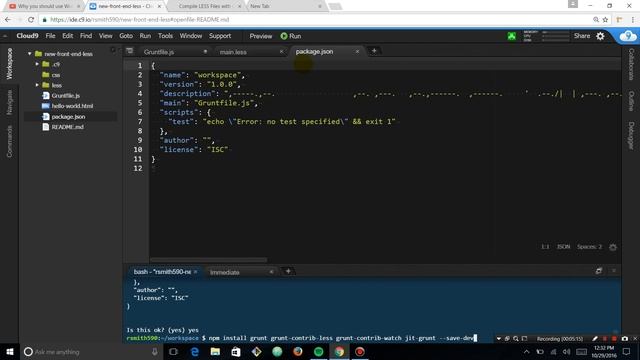Open Gruntfile.js from the file tree
The image size is (640, 360).
coord(65,96)
